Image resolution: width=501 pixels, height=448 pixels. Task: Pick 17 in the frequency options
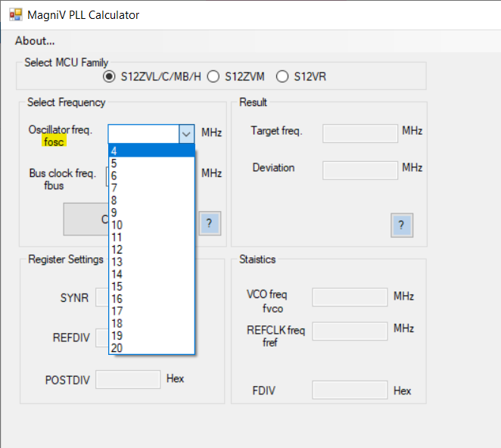152,311
